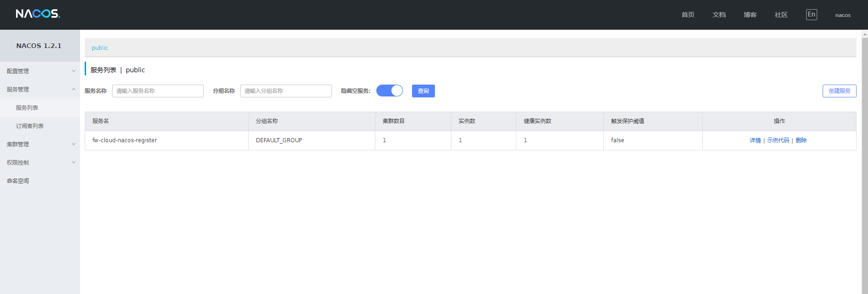Open 服务列表 in the sidebar
The height and width of the screenshot is (294, 868).
27,108
